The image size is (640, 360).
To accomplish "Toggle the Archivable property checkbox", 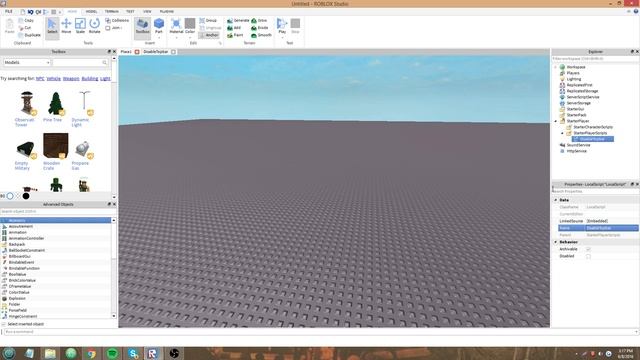I will pos(588,249).
